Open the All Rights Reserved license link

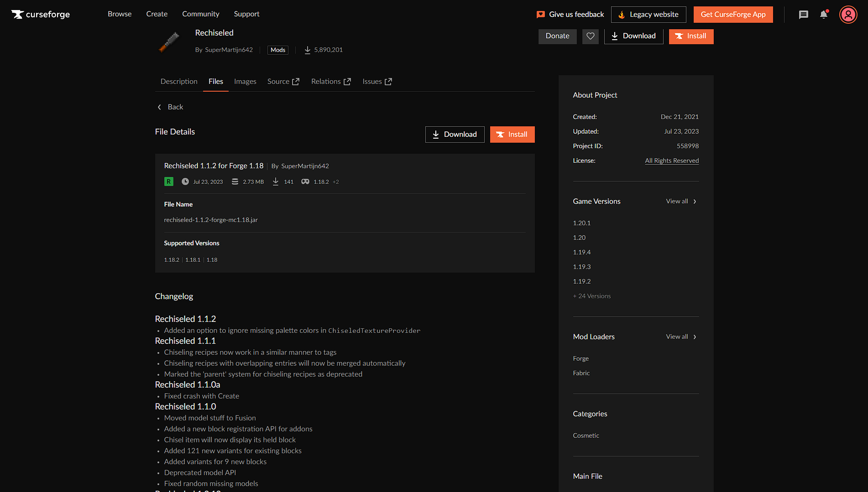671,161
